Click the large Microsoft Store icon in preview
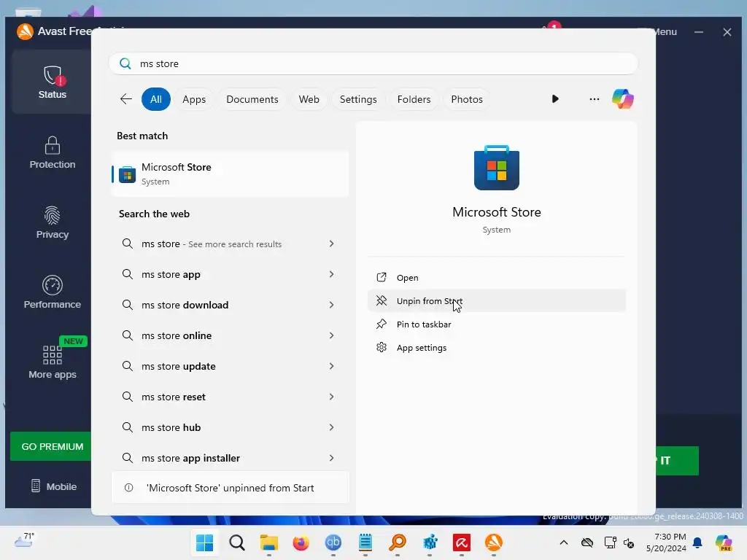747x560 pixels. 496,168
